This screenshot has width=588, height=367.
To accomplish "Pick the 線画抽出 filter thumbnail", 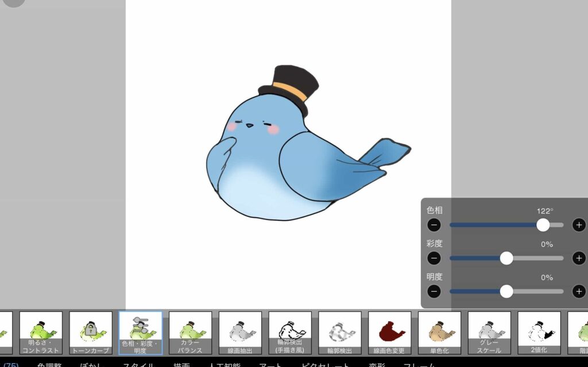I will [240, 333].
